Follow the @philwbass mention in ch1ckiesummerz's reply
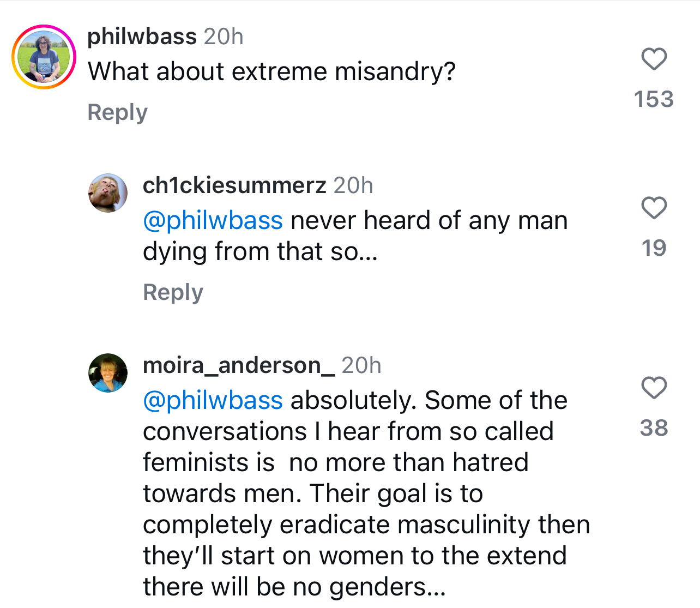The width and height of the screenshot is (700, 608). (213, 221)
